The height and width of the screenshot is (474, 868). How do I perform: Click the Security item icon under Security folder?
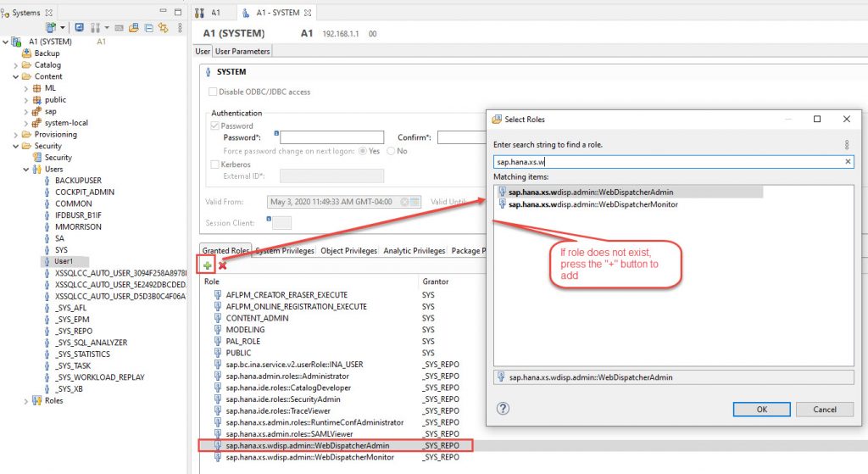(37, 157)
